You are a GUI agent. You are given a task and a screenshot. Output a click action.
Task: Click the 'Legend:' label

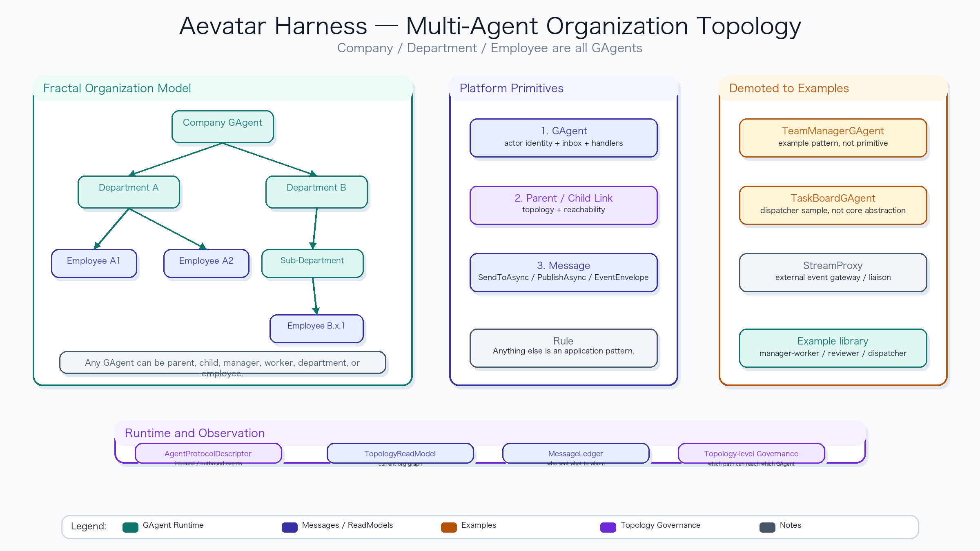tap(89, 526)
